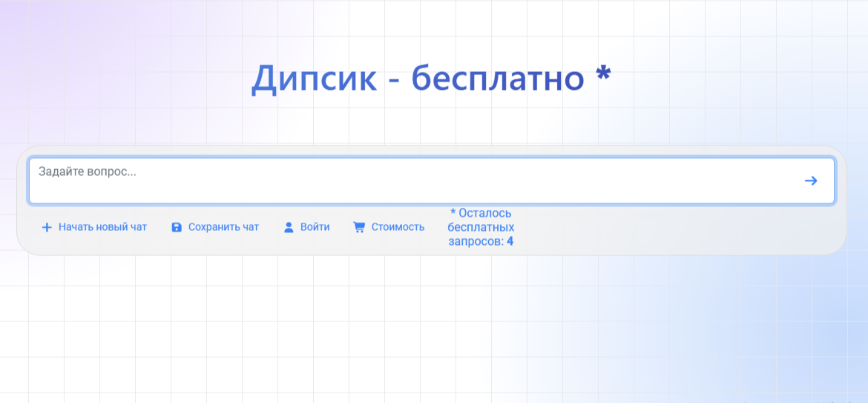Click the word 'Осталось' in the counter
This screenshot has height=403, width=868.
click(x=485, y=213)
